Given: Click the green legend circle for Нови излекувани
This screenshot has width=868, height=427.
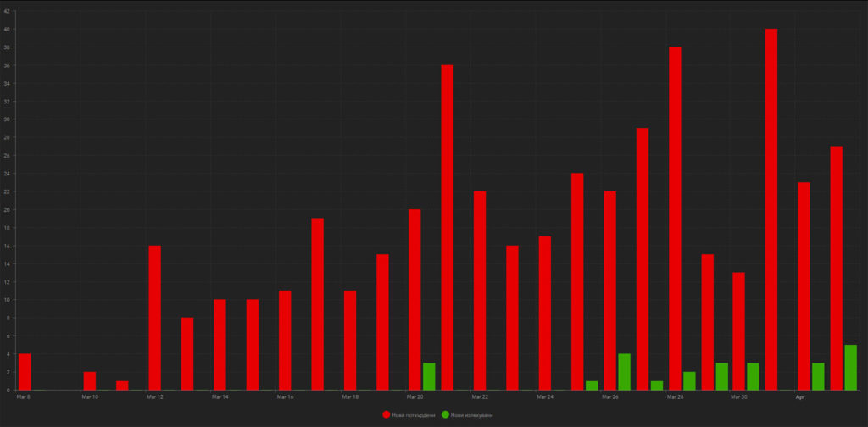Looking at the screenshot, I should point(445,414).
